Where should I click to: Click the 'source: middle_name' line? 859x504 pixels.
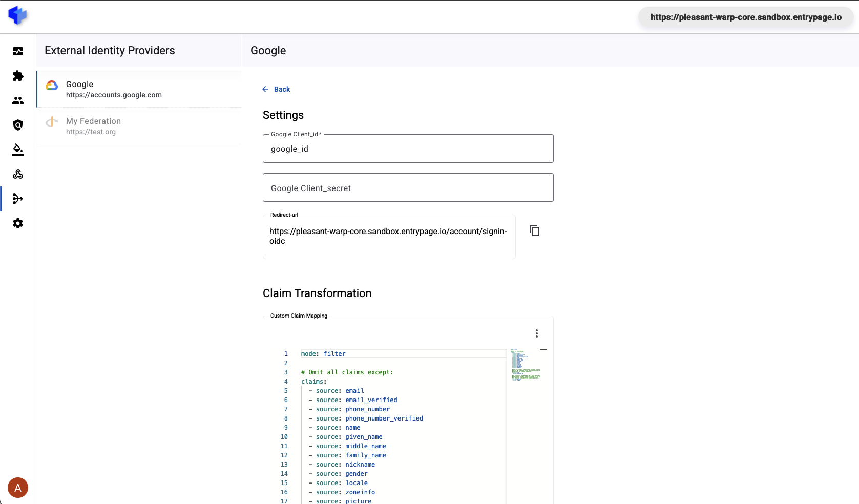tap(347, 446)
